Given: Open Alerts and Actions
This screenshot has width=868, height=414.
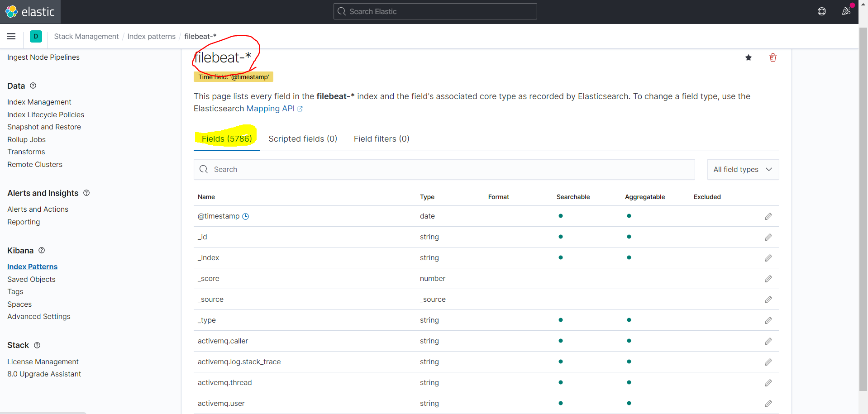Looking at the screenshot, I should tap(38, 209).
